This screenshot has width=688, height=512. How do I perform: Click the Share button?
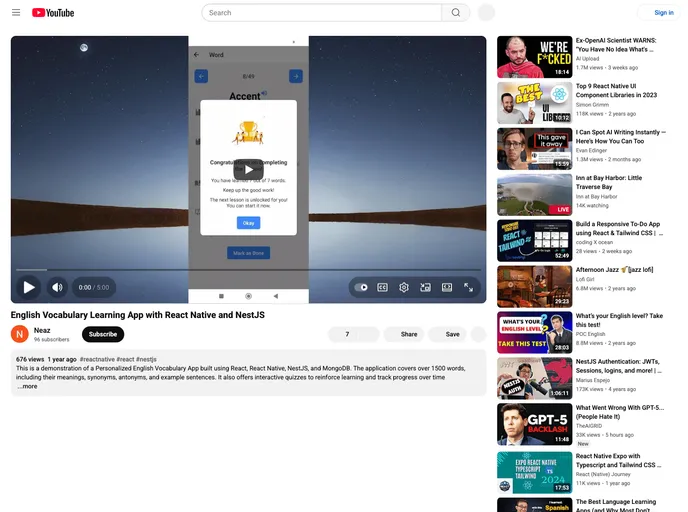404,334
